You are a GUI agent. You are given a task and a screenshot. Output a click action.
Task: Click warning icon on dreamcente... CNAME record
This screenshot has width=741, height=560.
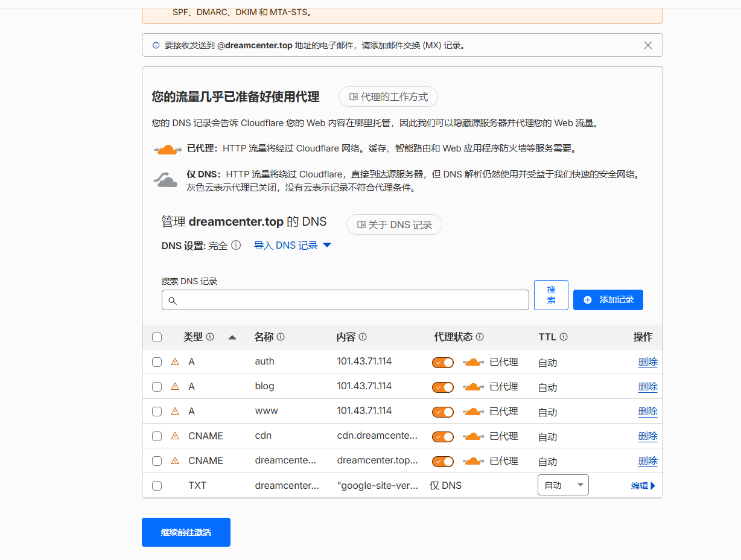coord(175,460)
